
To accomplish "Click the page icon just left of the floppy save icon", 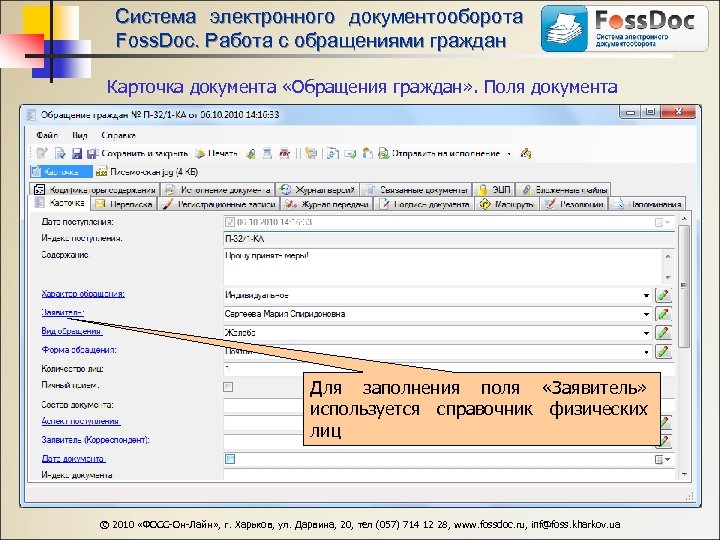I will (60, 153).
